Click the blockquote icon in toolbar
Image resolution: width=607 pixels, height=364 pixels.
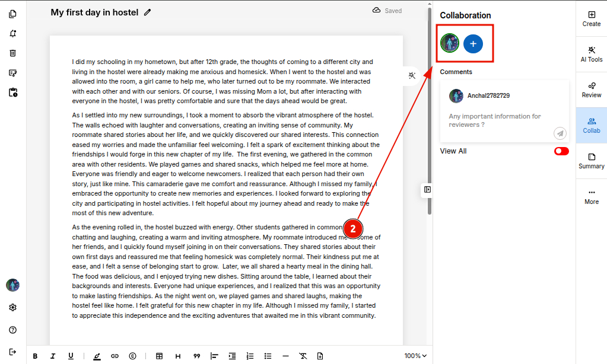(196, 356)
